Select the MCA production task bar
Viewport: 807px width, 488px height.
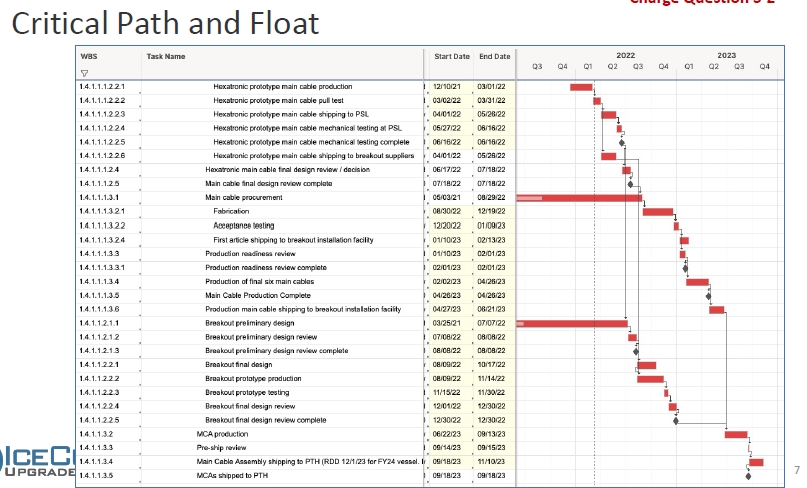point(736,434)
